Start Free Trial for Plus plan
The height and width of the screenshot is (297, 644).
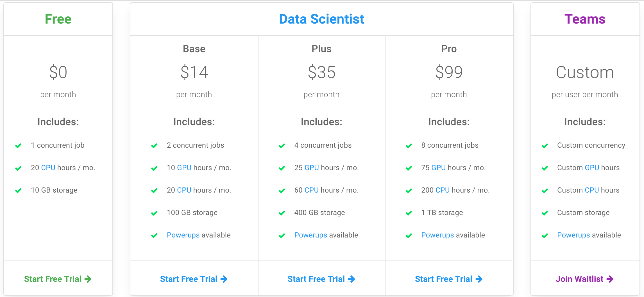(x=316, y=279)
